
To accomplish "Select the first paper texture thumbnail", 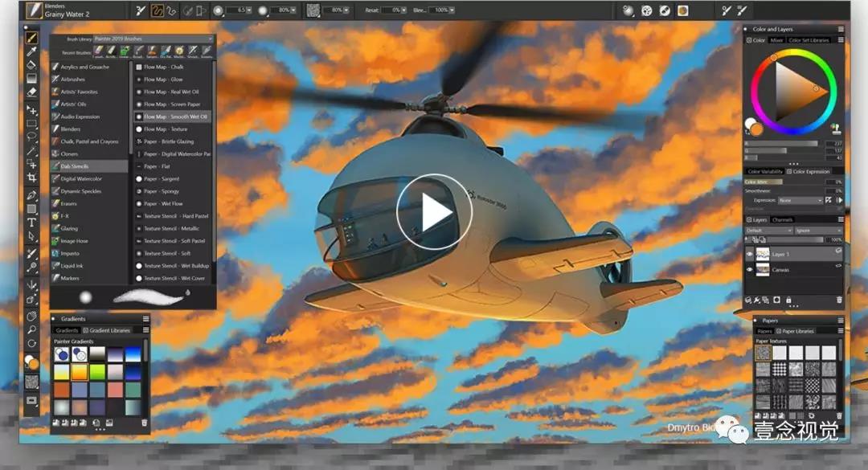I will pos(762,353).
